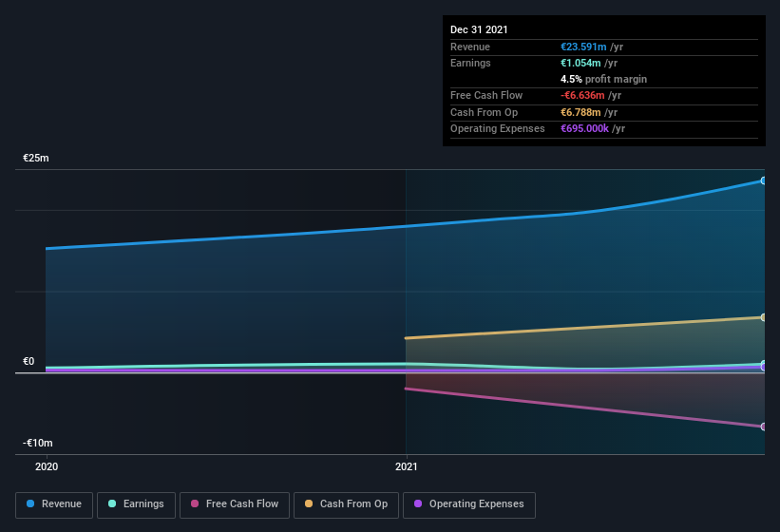The image size is (780, 532).
Task: Click the Cash From Op row label in the tooltip
Action: click(484, 112)
